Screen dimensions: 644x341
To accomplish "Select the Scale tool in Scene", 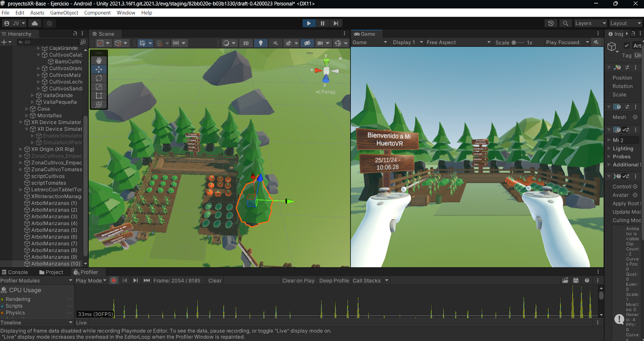I will click(99, 87).
